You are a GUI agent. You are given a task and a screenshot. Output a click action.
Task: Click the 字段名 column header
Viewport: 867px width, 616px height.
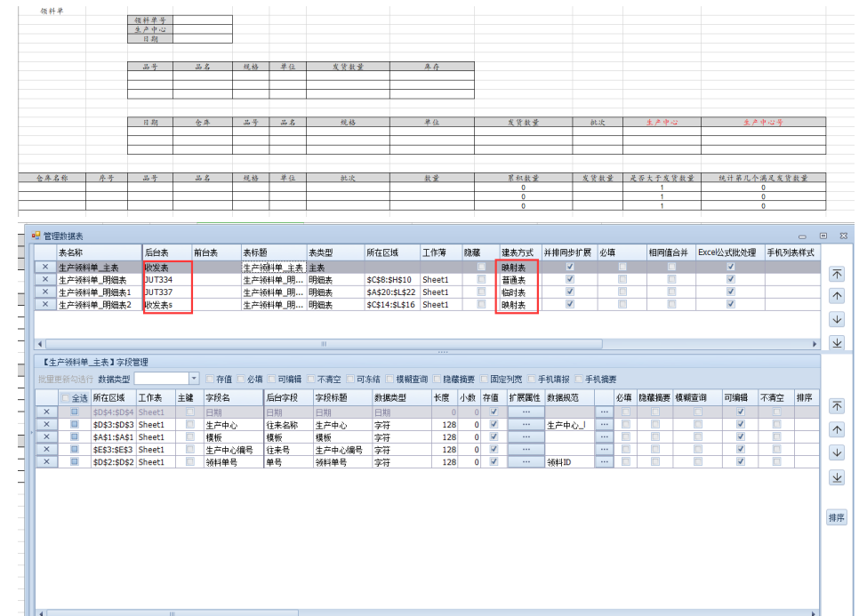tap(219, 398)
